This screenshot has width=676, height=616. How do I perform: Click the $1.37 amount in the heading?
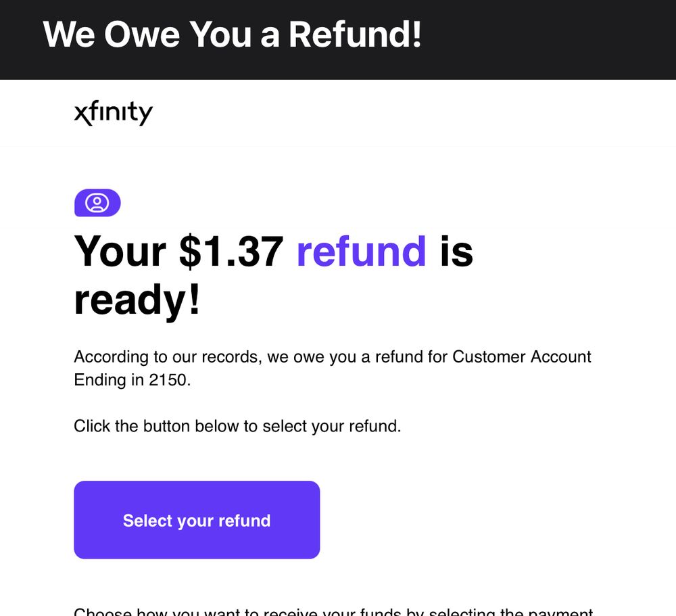[231, 251]
